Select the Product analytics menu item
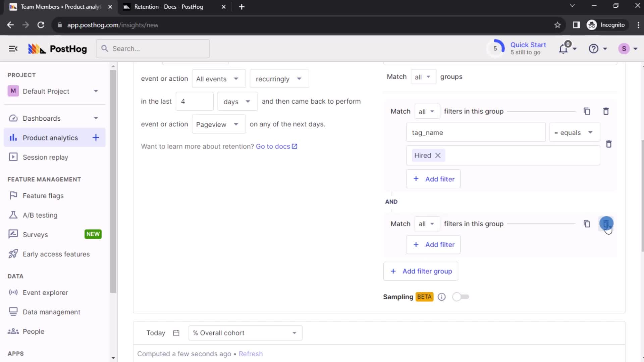The width and height of the screenshot is (644, 362). [50, 137]
